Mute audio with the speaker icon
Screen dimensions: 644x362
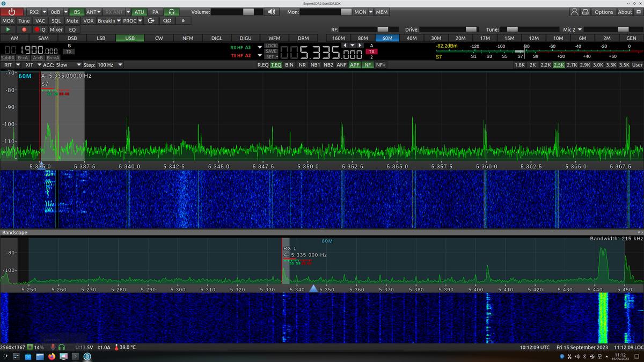(272, 12)
